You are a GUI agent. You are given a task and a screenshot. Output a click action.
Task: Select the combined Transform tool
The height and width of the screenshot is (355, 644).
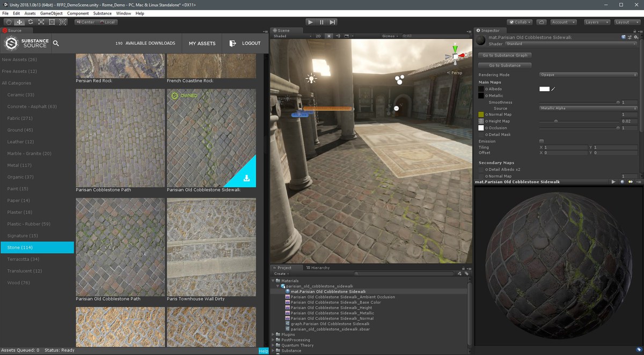click(x=63, y=22)
